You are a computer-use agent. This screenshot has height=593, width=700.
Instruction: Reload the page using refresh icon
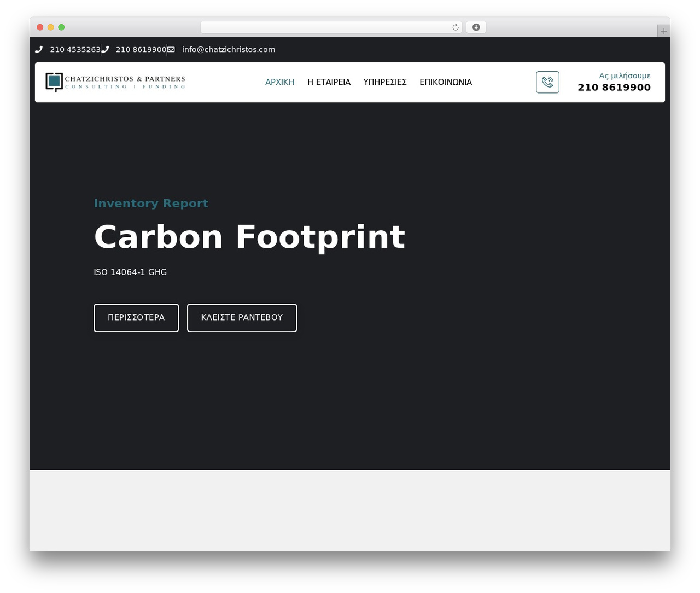tap(455, 27)
